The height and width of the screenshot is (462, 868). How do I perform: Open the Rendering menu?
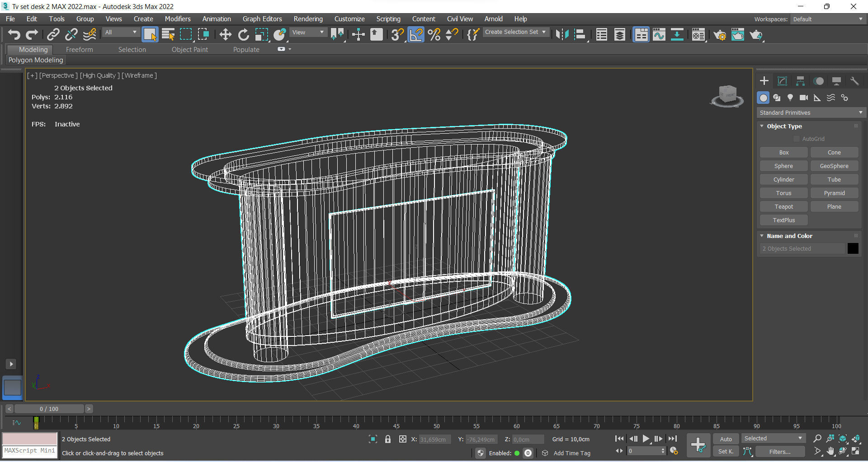pos(308,19)
